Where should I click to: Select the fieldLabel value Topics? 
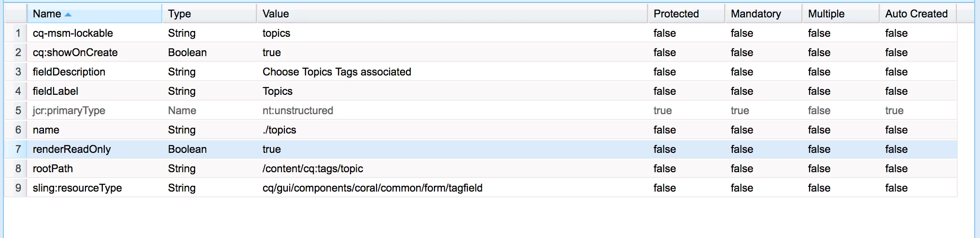pos(278,91)
